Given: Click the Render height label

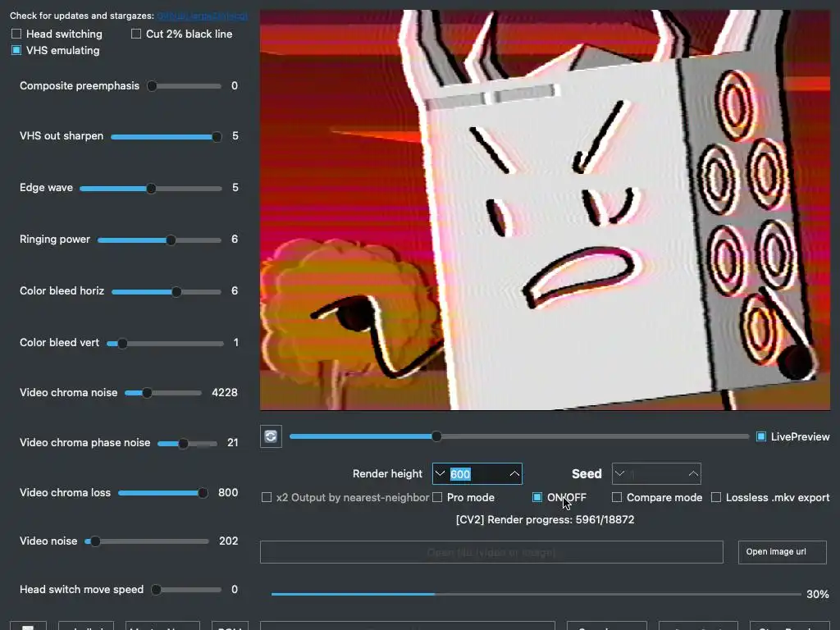Looking at the screenshot, I should tap(387, 473).
